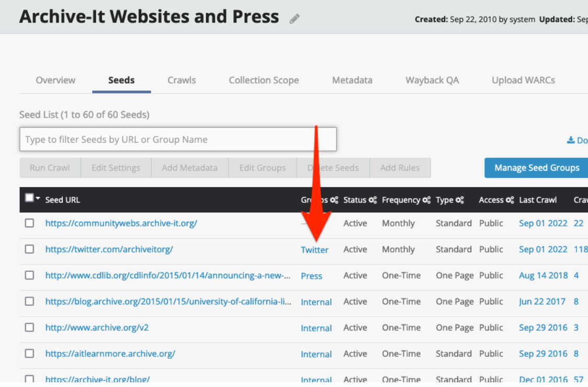
Task: Click the pencil edit icon beside collection title
Action: (x=295, y=19)
